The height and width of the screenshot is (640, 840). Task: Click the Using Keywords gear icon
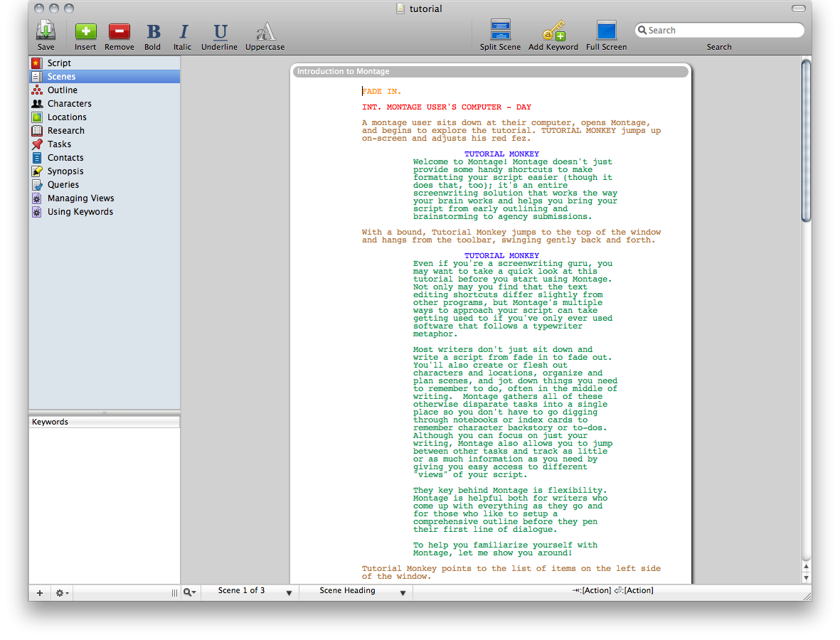point(36,212)
